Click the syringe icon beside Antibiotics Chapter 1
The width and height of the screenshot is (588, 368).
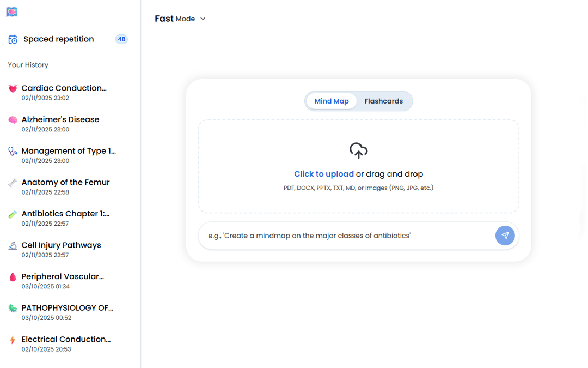tap(11, 213)
